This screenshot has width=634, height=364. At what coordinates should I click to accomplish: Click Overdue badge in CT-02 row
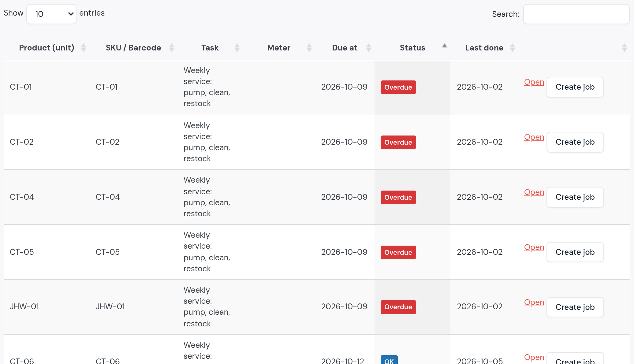398,142
